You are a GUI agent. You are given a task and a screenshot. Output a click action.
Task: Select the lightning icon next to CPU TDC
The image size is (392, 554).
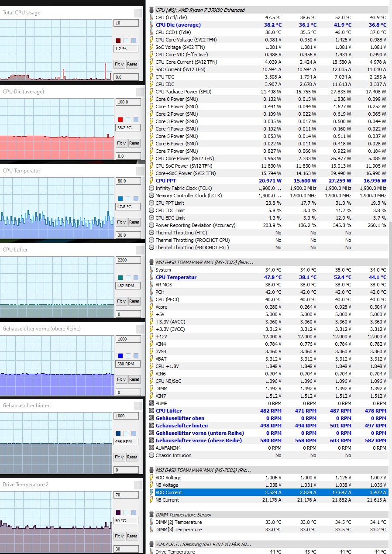[x=151, y=77]
